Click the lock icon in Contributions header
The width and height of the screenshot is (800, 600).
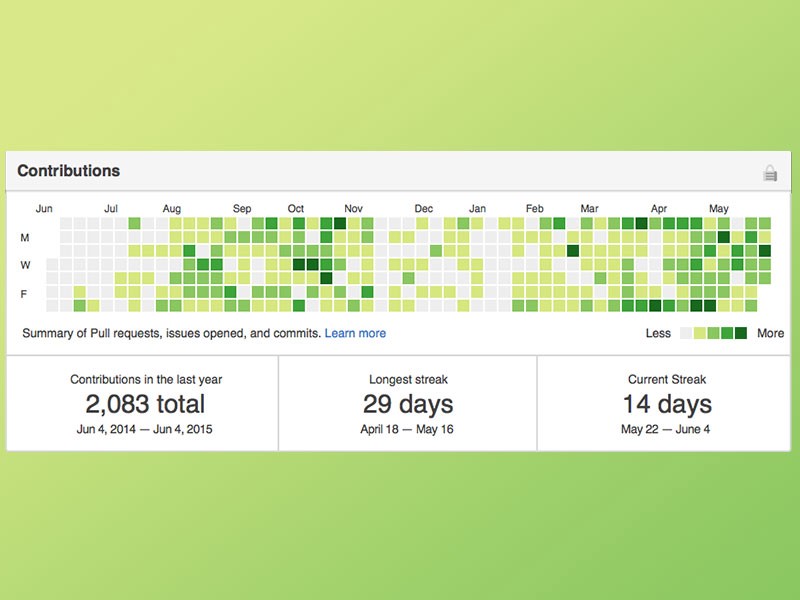[x=770, y=173]
